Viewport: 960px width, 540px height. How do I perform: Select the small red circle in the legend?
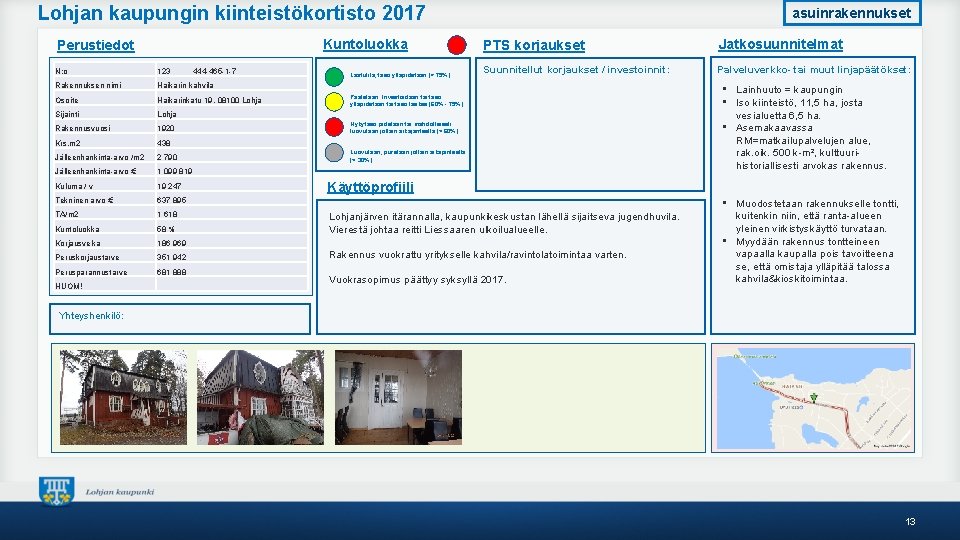pyautogui.click(x=334, y=127)
